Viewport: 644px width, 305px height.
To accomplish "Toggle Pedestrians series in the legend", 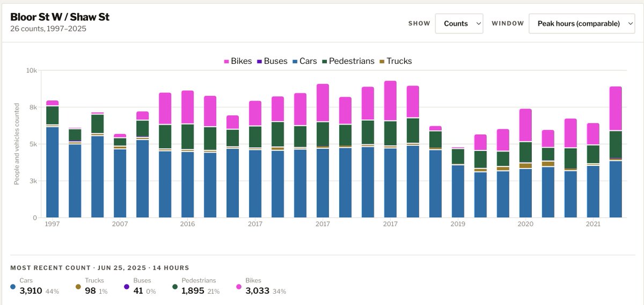I will point(348,61).
